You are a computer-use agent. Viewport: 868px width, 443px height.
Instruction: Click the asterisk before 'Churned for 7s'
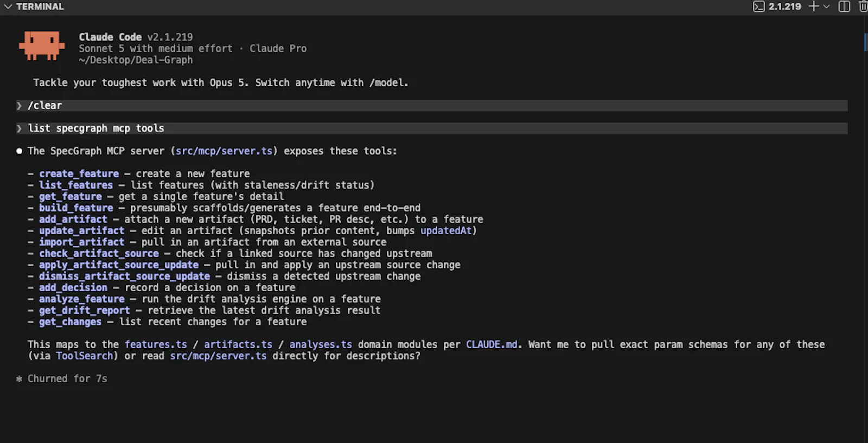click(19, 378)
